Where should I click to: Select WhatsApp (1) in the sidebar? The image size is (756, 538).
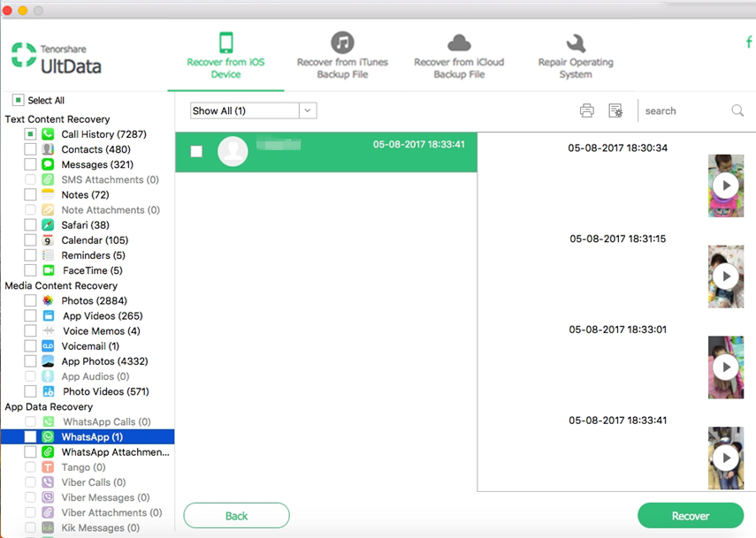tap(88, 437)
